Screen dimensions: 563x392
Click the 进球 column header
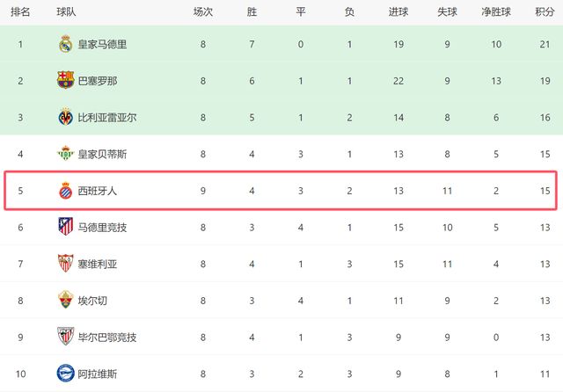point(398,12)
